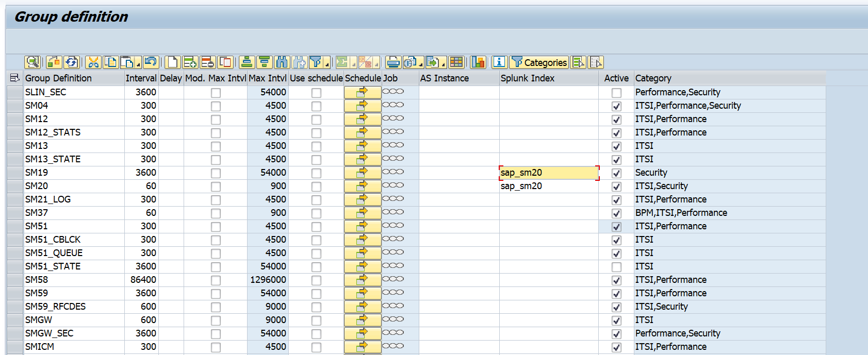
Task: Click the Print icon
Action: (x=393, y=62)
